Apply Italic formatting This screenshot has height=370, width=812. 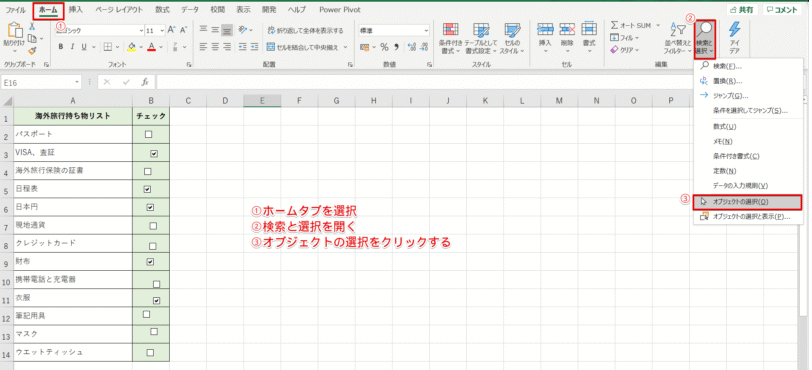coord(72,47)
